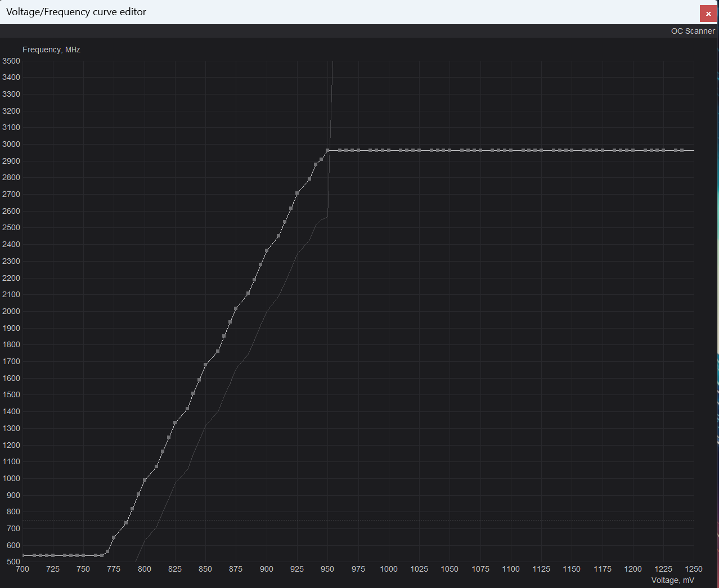Select the flat-line point at 1000 mV
Viewport: 719px width, 588px height.
[389, 150]
